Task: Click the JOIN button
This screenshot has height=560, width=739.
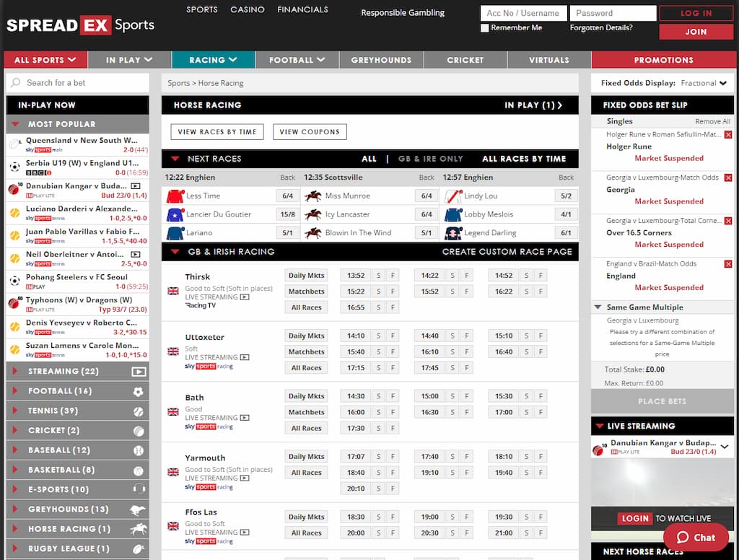Action: coord(696,32)
